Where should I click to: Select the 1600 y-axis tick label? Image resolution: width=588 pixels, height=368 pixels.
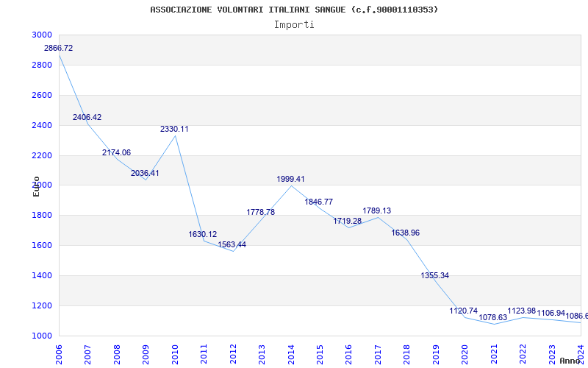42,246
